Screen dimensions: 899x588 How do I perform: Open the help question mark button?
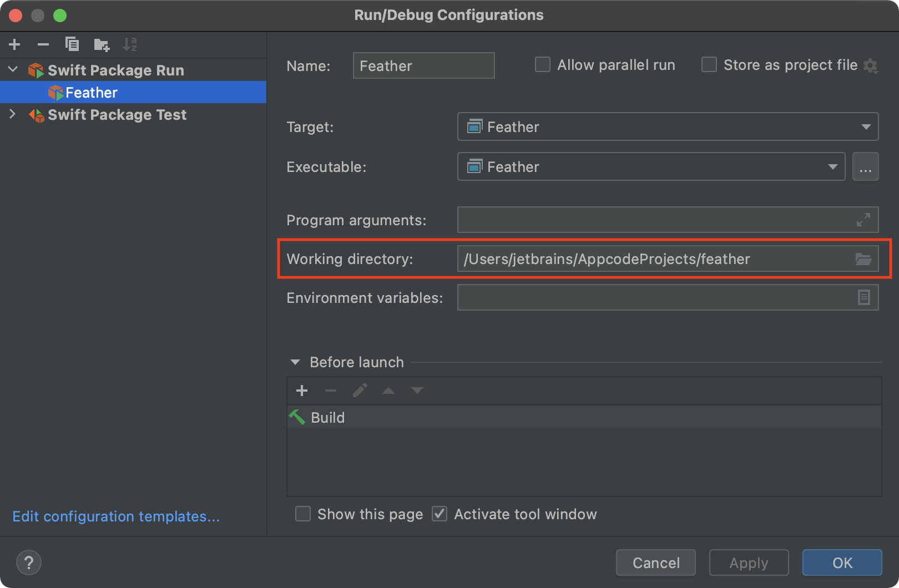click(x=29, y=562)
